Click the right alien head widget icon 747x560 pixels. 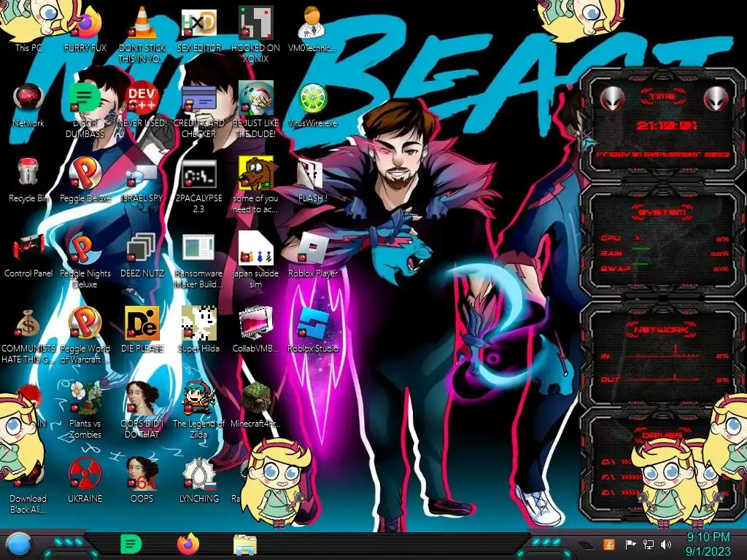tap(716, 98)
